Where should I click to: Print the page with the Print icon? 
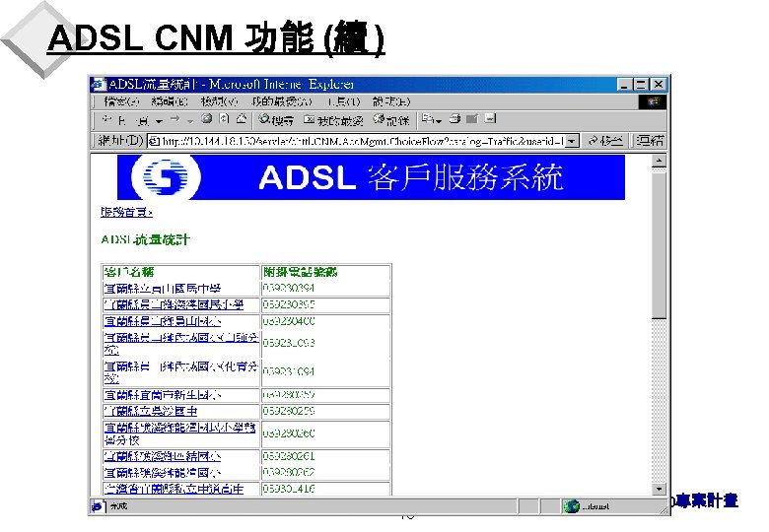(455, 119)
